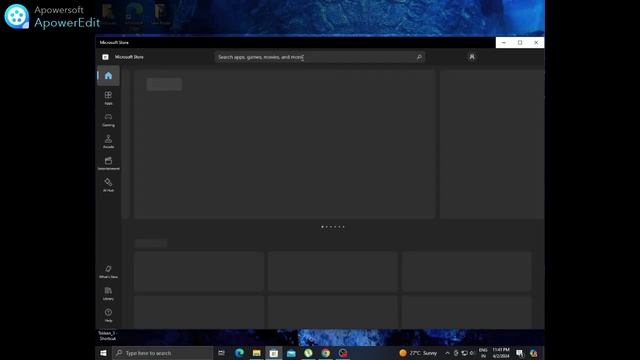Open File Explorer from the taskbar
The image size is (640, 360).
pyautogui.click(x=256, y=353)
